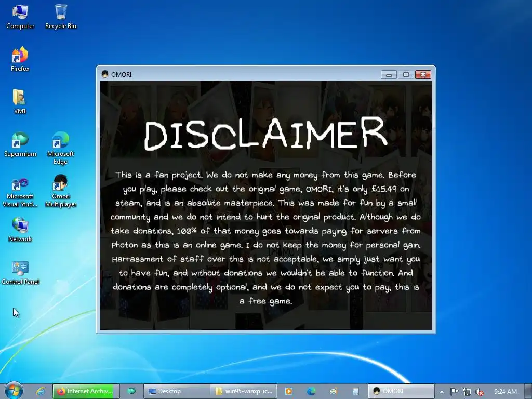This screenshot has height=399, width=532.
Task: Open the Computer desktop icon
Action: [x=20, y=17]
